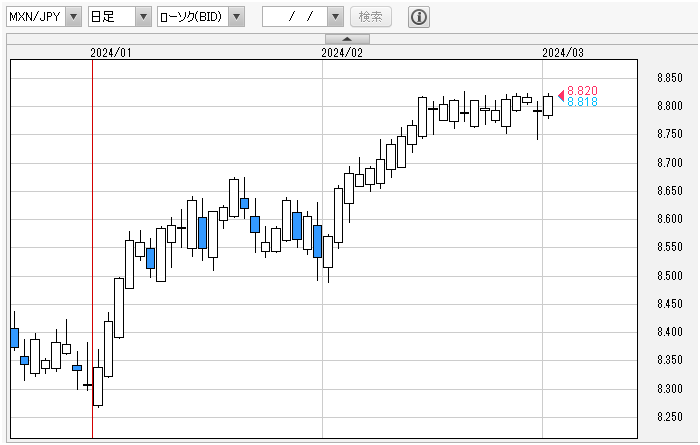Click the 8.400 price axis label
The height and width of the screenshot is (445, 700).
click(x=670, y=332)
